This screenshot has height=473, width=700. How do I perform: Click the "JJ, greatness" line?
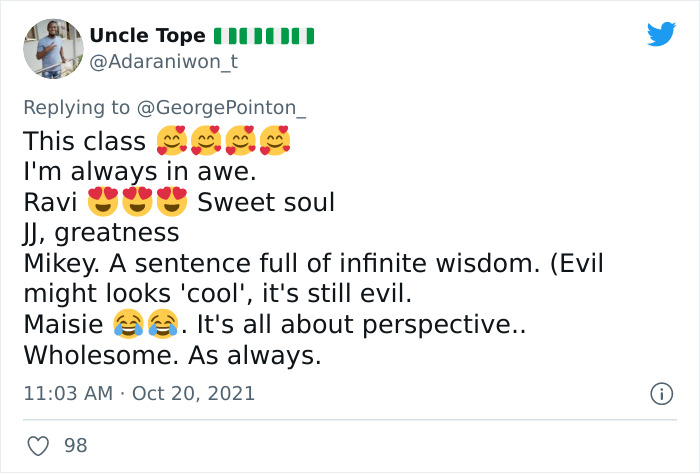101,233
